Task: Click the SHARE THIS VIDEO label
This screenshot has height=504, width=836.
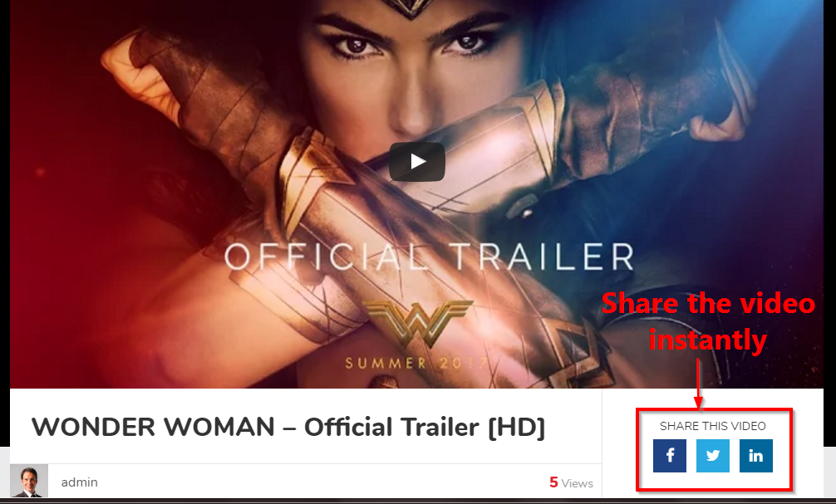Action: 713,426
